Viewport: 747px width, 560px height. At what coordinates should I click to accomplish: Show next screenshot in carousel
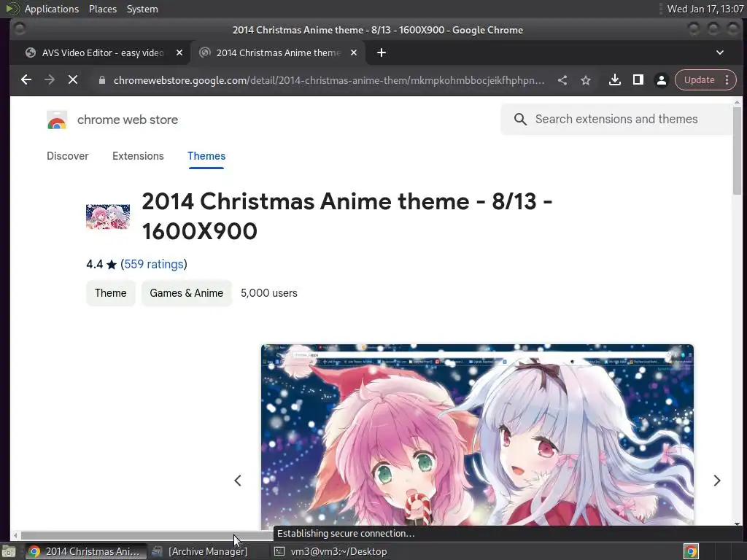(x=717, y=481)
